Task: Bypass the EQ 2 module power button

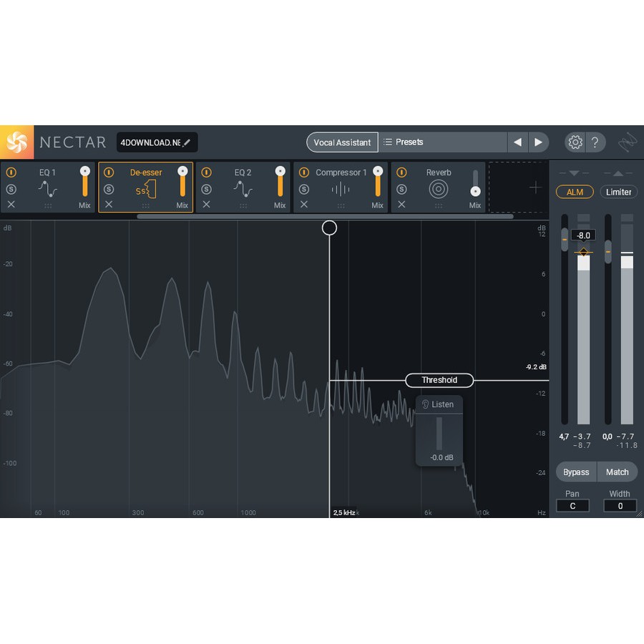Action: point(207,172)
